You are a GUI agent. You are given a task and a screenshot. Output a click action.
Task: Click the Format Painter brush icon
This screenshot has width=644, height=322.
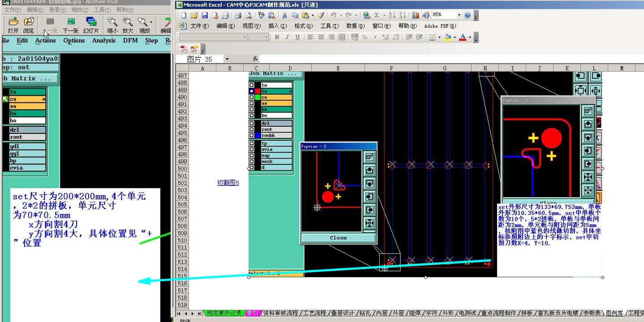(321, 15)
